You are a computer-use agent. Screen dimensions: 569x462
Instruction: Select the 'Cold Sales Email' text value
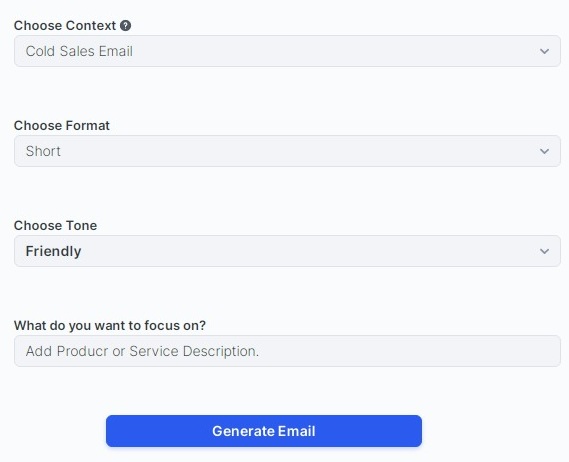pyautogui.click(x=79, y=51)
